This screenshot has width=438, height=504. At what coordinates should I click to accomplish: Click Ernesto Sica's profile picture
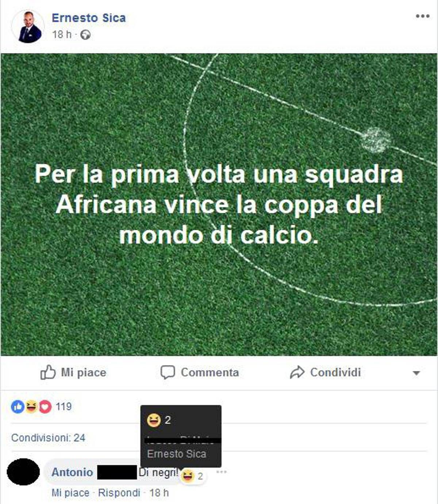click(28, 27)
